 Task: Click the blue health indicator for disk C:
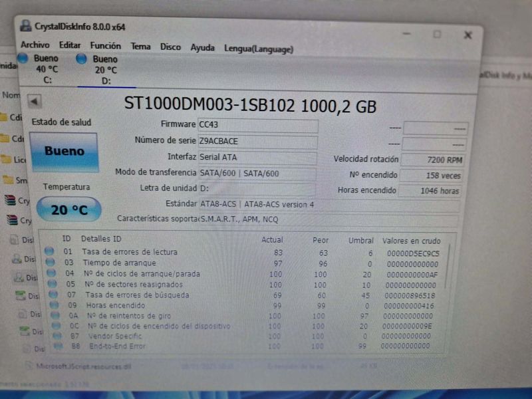[x=23, y=58]
